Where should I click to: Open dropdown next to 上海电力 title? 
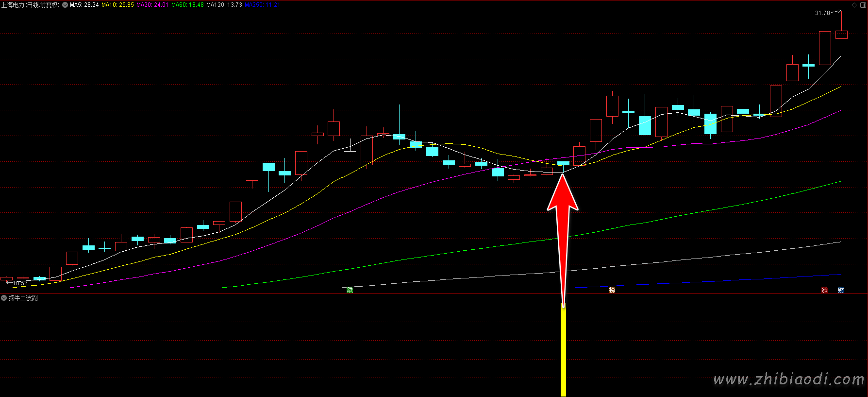[65, 5]
